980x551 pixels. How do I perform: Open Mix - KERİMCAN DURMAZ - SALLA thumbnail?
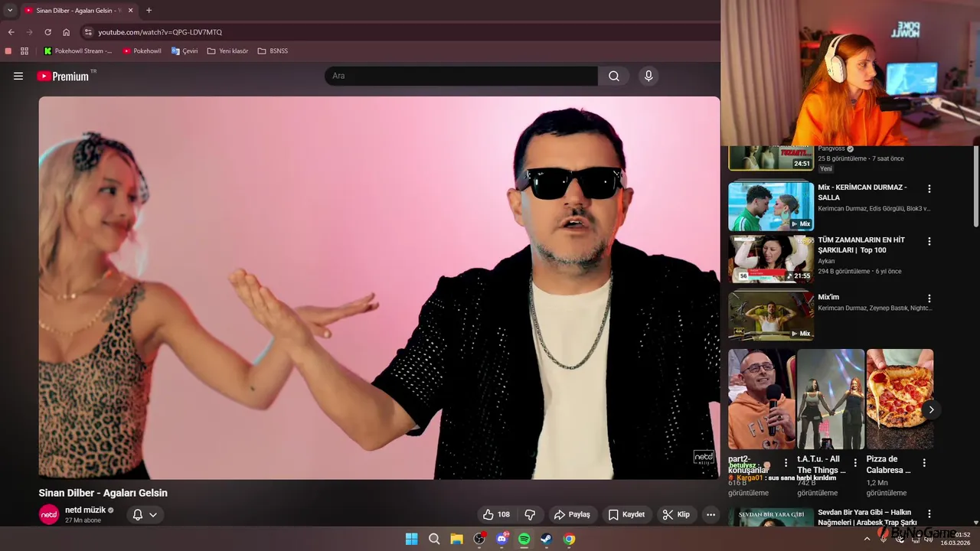(x=771, y=206)
